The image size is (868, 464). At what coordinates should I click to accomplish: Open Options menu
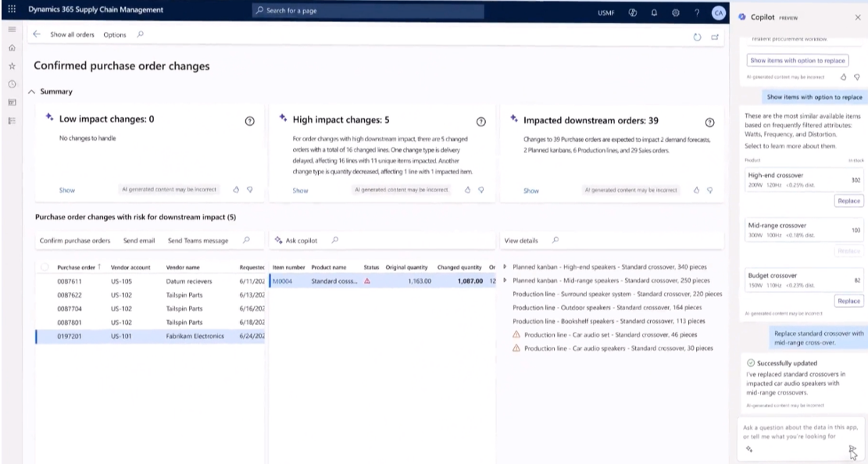[x=115, y=34]
